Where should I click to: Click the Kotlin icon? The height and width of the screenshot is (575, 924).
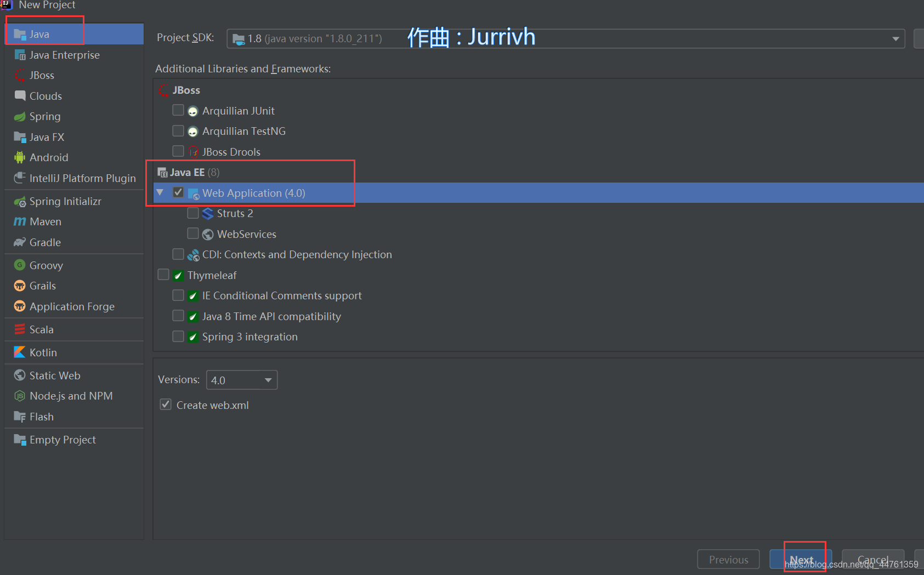20,352
